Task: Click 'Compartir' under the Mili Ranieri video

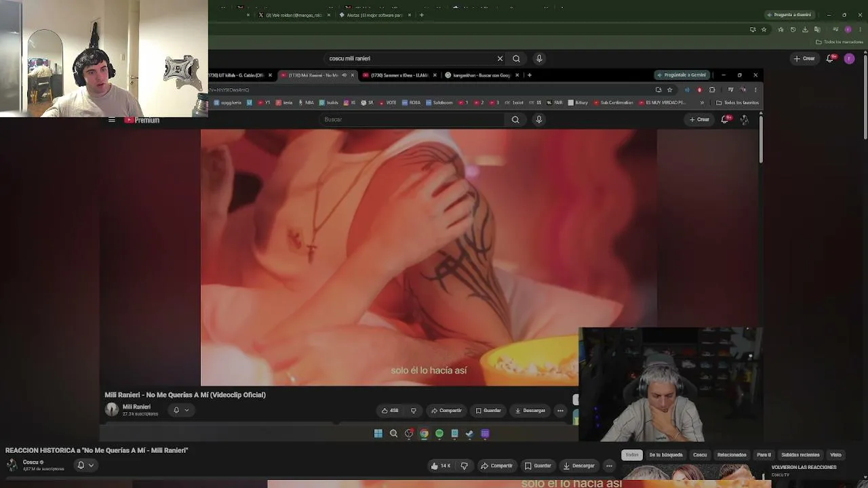Action: [x=446, y=410]
